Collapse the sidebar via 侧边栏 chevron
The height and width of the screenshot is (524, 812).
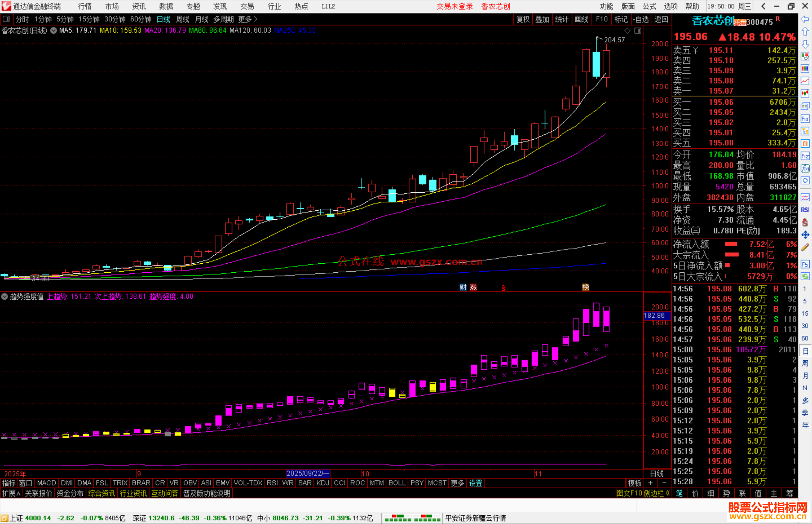coord(668,493)
